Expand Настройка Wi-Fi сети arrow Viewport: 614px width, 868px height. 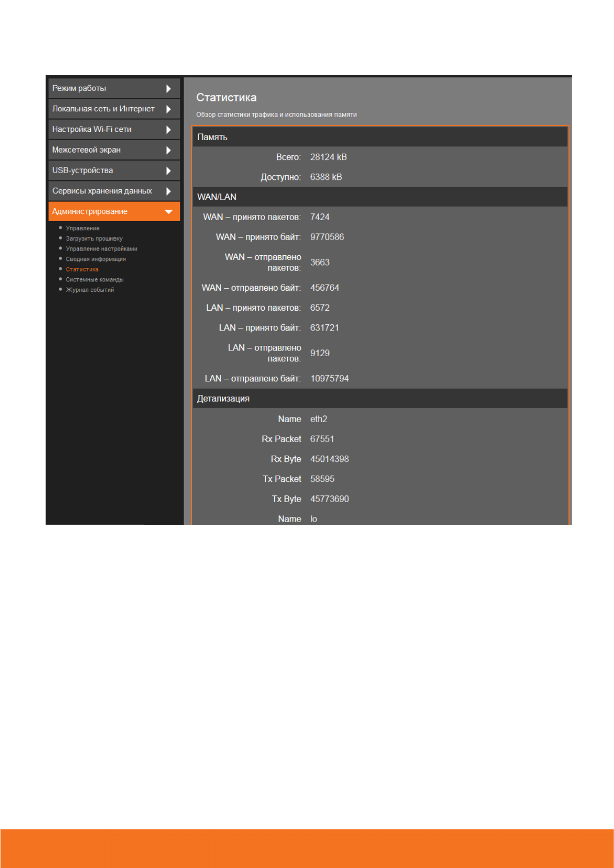(168, 130)
